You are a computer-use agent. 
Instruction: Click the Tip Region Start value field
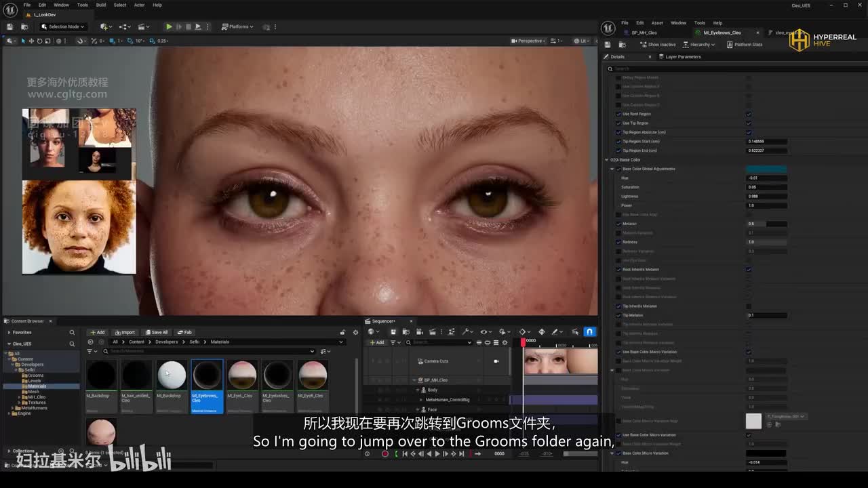coord(766,142)
